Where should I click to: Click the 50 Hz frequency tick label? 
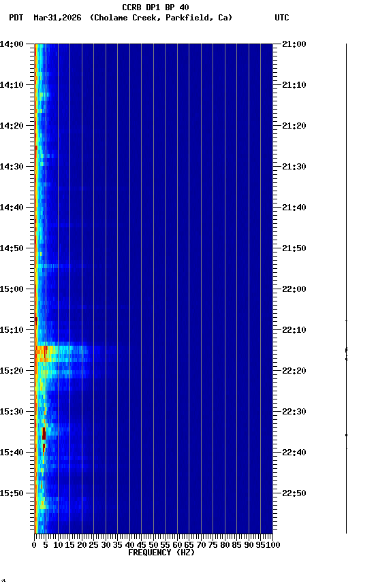[153, 546]
